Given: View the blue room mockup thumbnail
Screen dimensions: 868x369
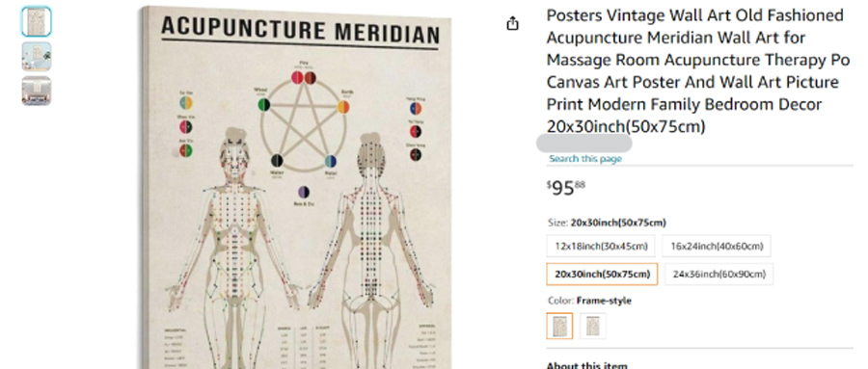Looking at the screenshot, I should click(37, 57).
